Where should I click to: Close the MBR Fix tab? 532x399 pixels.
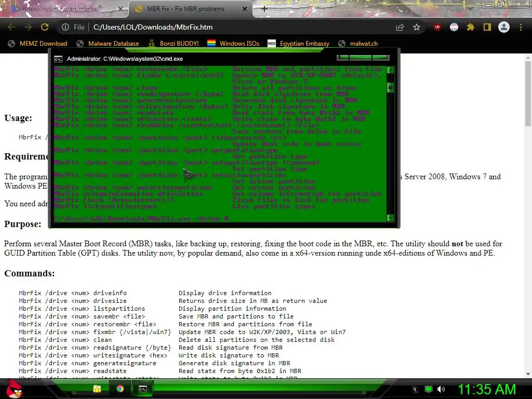point(245,9)
